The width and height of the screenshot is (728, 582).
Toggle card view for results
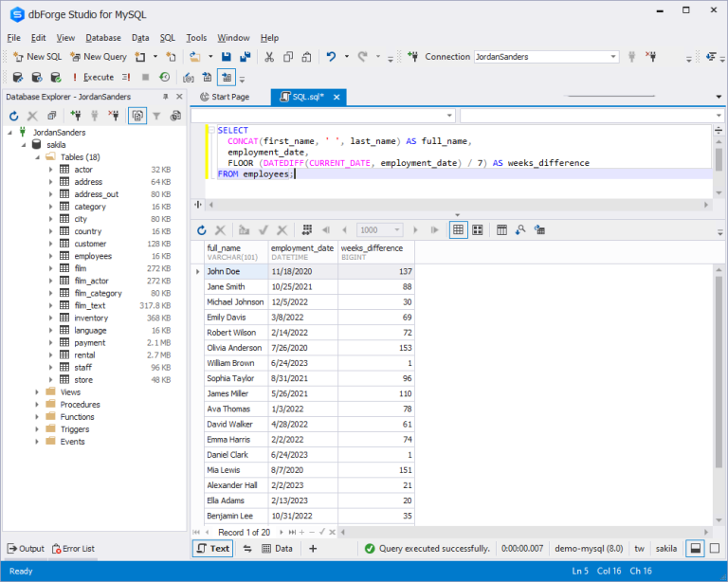click(x=478, y=229)
